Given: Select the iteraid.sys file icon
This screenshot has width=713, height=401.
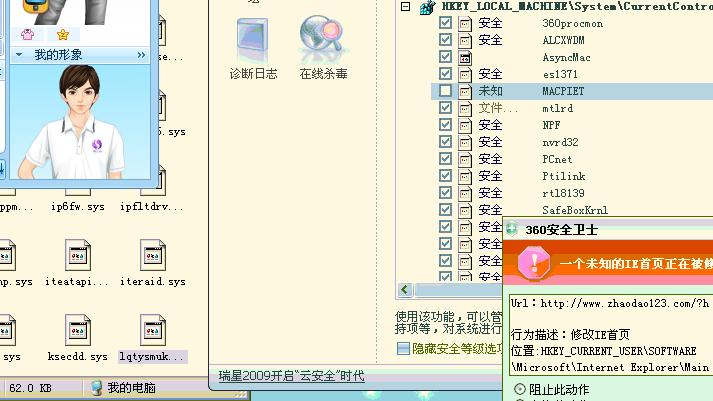Looking at the screenshot, I should click(153, 256).
